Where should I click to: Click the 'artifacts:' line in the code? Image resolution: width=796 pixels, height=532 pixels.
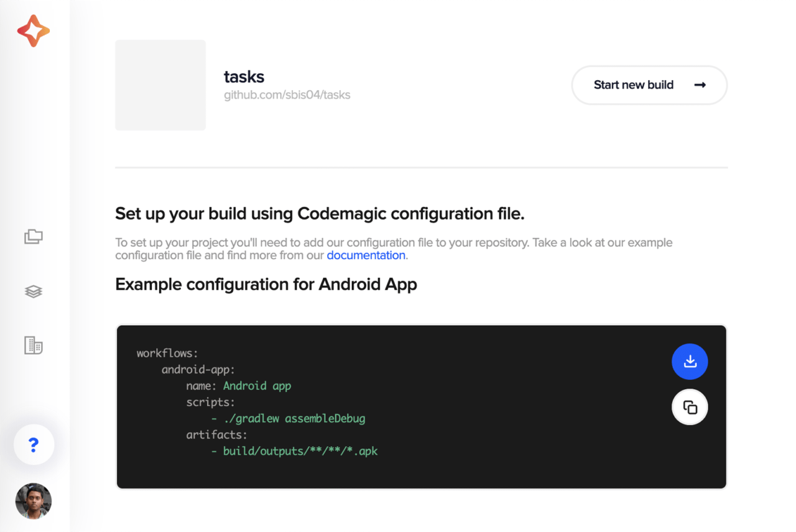pos(217,434)
